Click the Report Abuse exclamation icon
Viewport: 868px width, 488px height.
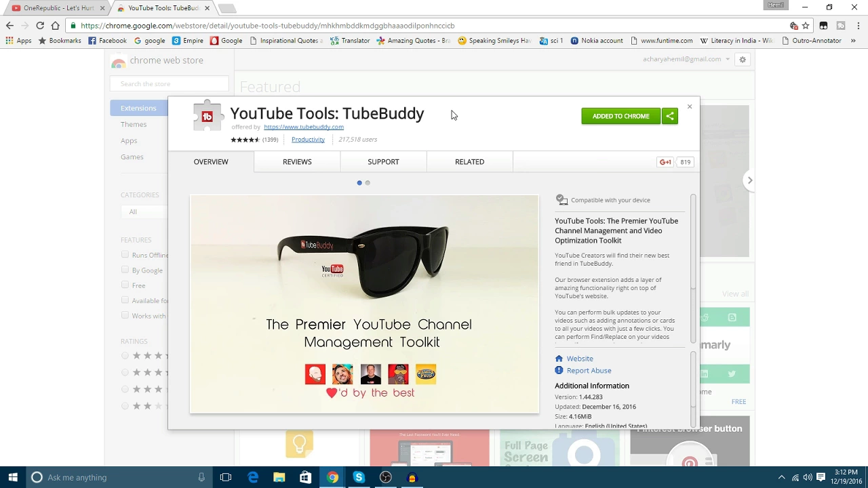click(x=559, y=371)
